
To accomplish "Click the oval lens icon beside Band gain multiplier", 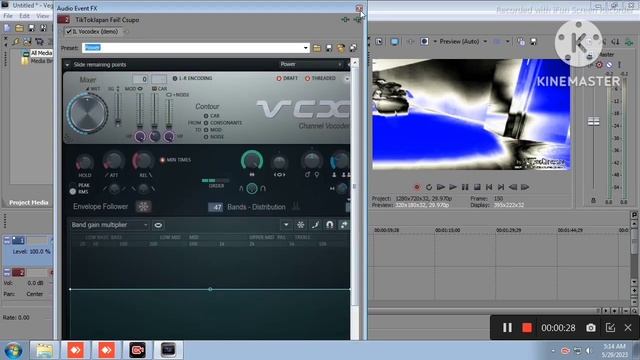I will pyautogui.click(x=158, y=225).
